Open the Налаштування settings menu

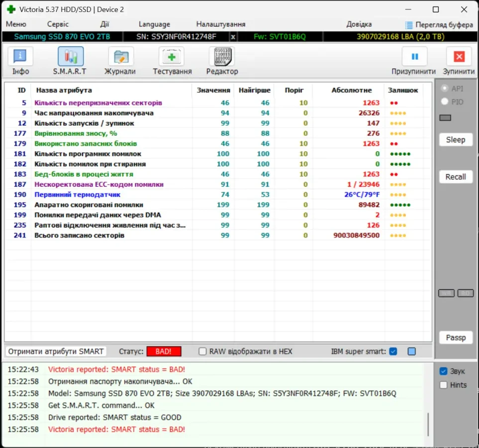(220, 24)
